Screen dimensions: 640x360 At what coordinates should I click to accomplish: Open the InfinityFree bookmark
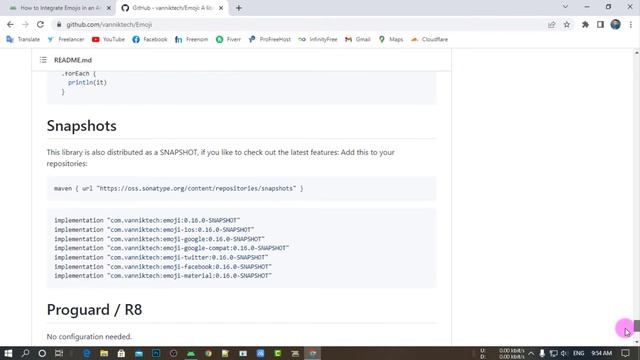click(318, 39)
